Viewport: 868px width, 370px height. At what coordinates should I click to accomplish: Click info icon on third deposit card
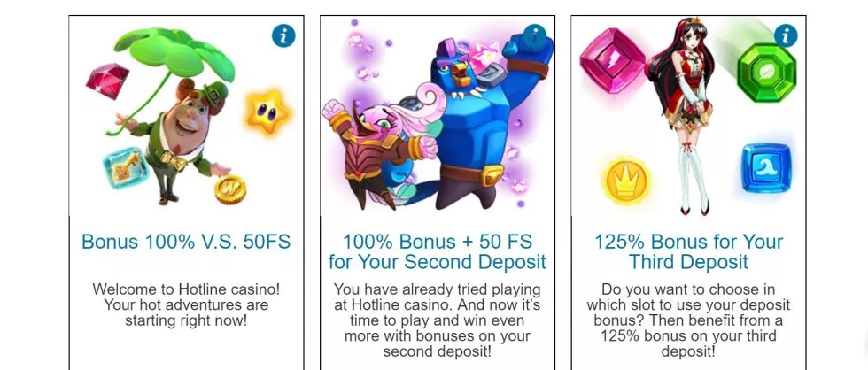tap(786, 36)
